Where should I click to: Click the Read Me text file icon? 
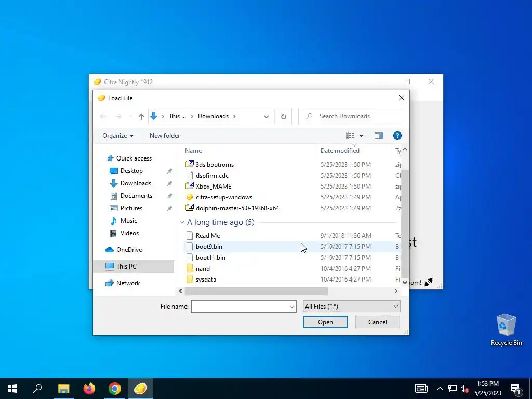(189, 235)
